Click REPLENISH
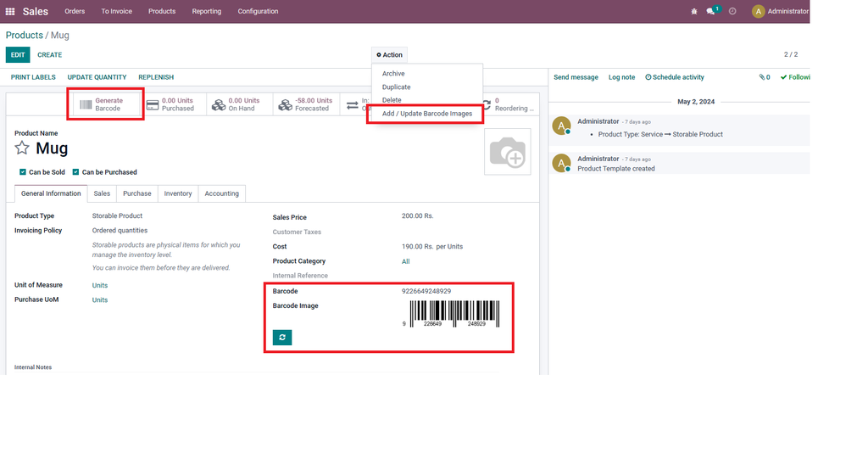This screenshot has height=470, width=868. pyautogui.click(x=156, y=77)
